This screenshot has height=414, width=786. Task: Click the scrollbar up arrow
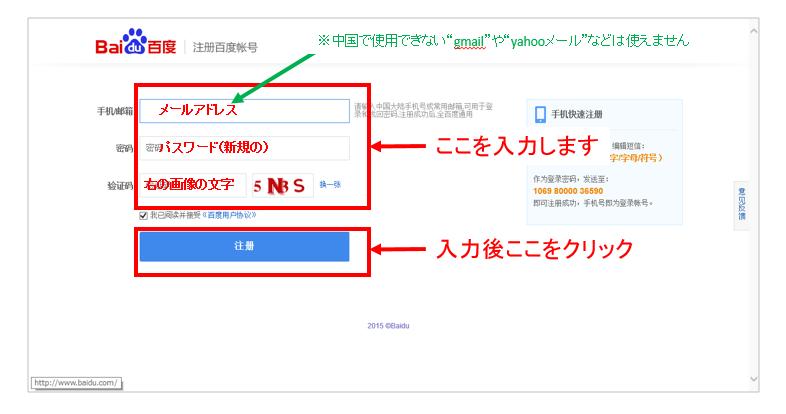click(753, 31)
